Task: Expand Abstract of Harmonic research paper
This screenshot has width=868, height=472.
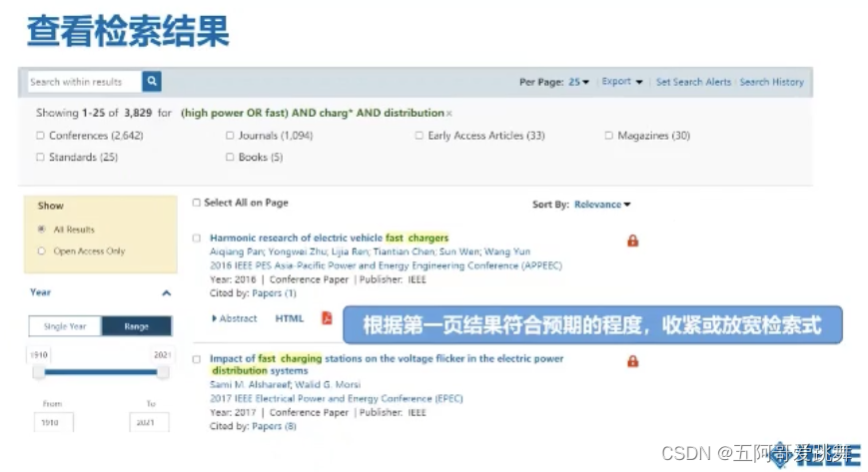Action: click(x=235, y=318)
